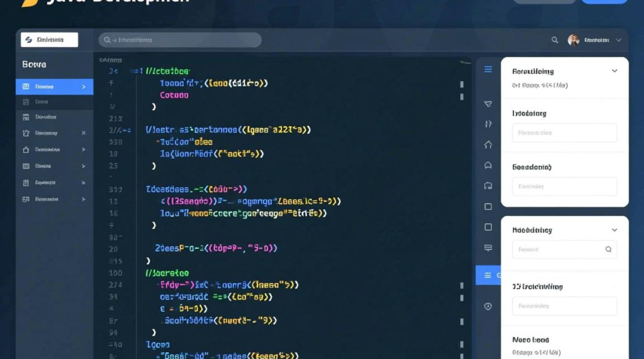Click the white logo button at the top left
Screen dimensions: 644x359
[x=49, y=40]
